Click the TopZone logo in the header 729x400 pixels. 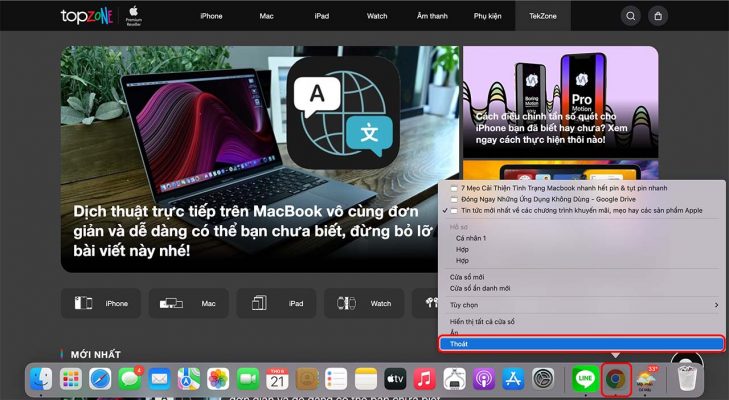[x=84, y=16]
